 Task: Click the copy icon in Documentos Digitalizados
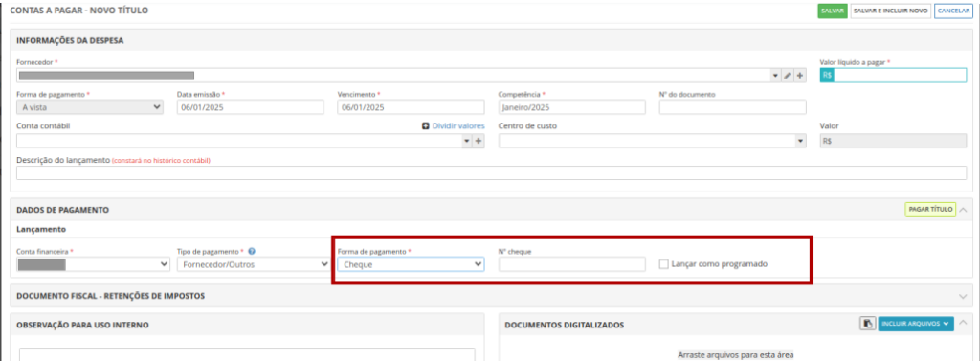(x=867, y=324)
